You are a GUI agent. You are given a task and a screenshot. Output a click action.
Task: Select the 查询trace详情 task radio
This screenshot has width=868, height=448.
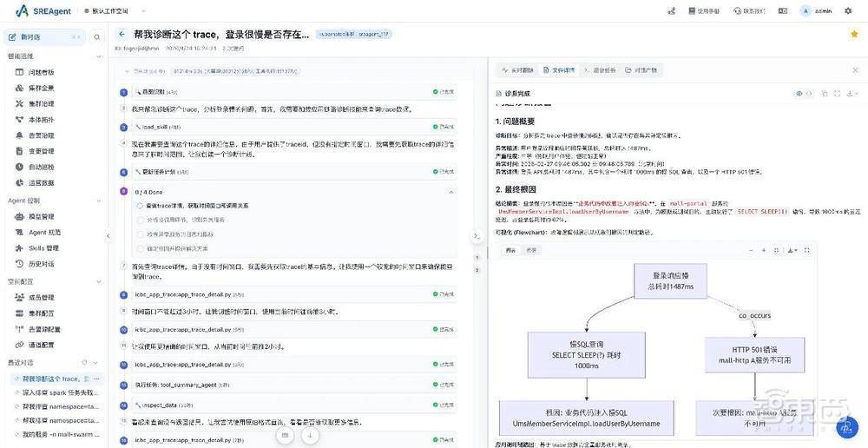(x=140, y=206)
